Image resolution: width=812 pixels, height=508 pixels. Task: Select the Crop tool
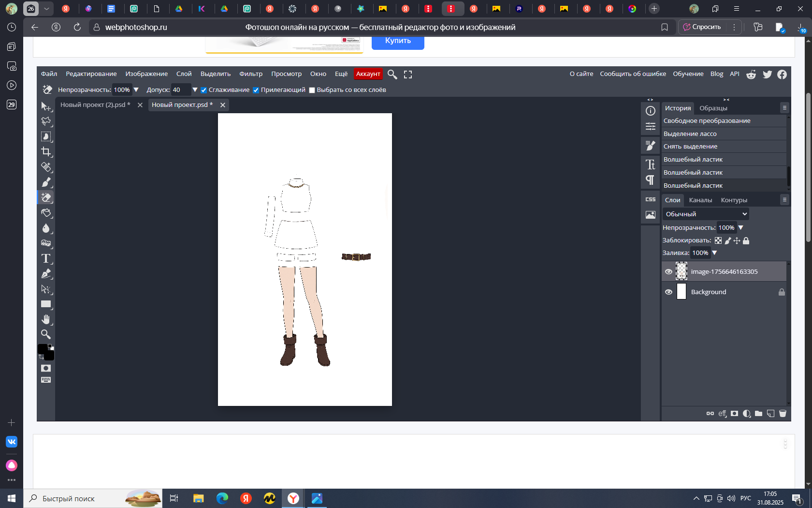coord(46,152)
